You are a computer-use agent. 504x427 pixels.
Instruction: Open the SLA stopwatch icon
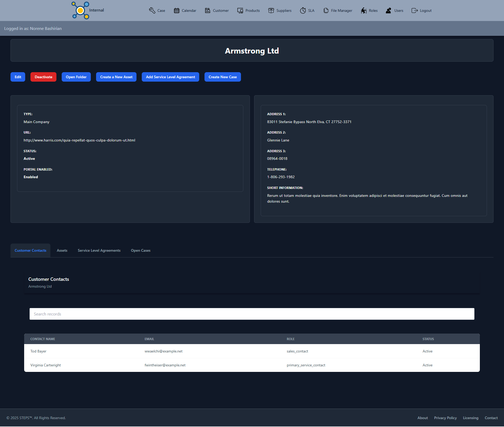303,10
